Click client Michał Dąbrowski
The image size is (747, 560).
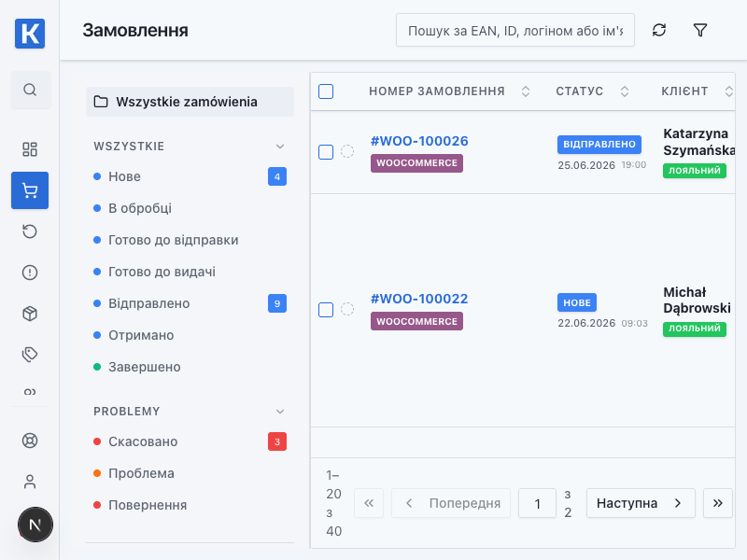tap(697, 300)
